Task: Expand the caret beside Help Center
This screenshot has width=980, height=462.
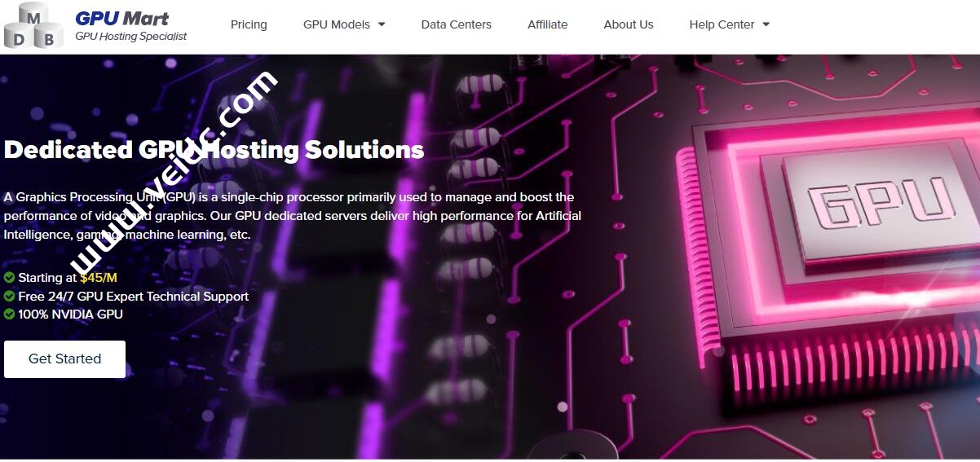Action: tap(766, 24)
